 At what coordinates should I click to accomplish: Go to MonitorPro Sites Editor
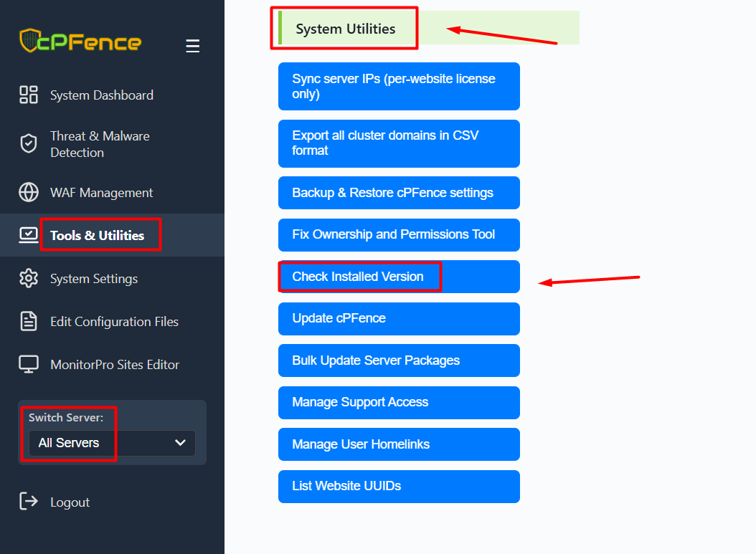click(x=115, y=365)
